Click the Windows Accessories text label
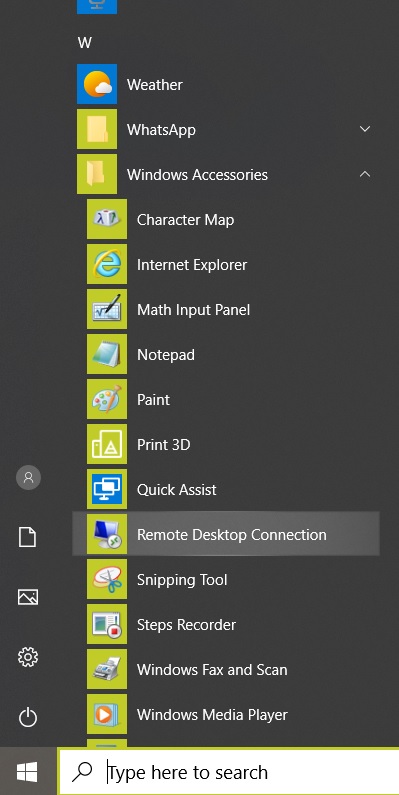Image resolution: width=399 pixels, height=795 pixels. (x=197, y=174)
